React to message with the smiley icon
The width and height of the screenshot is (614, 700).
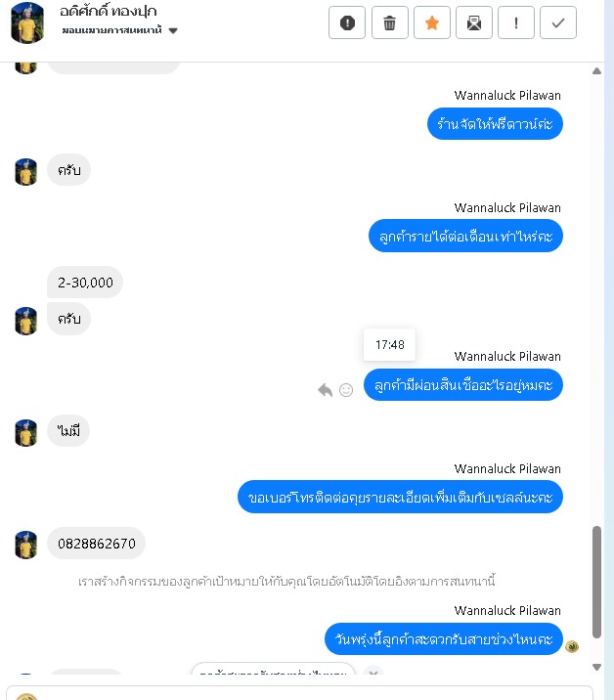click(x=346, y=390)
